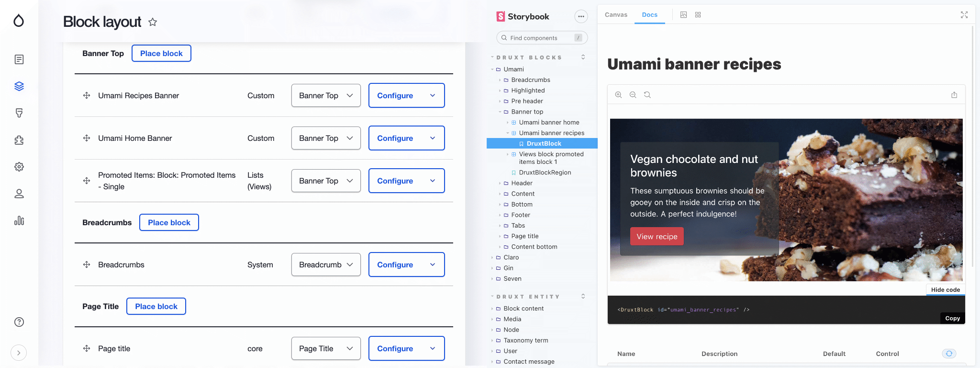Open the Extend puzzle-piece icon in sidebar
Image resolution: width=980 pixels, height=368 pixels.
tap(19, 140)
